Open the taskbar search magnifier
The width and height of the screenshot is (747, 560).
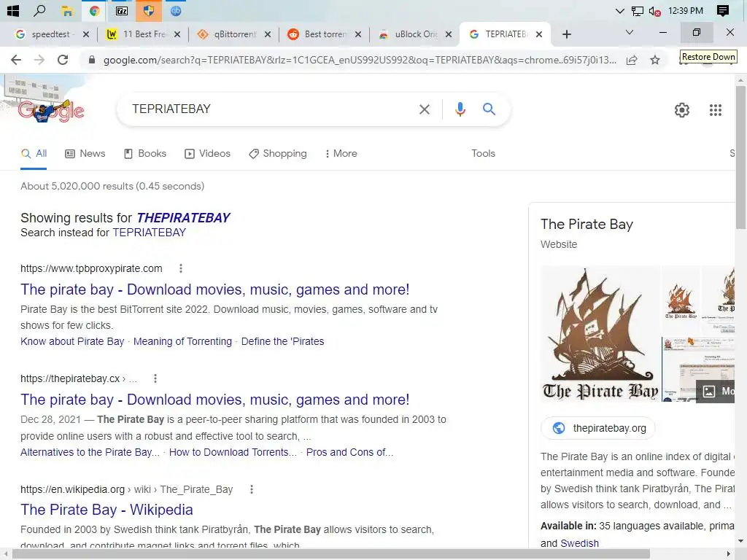[x=39, y=10]
